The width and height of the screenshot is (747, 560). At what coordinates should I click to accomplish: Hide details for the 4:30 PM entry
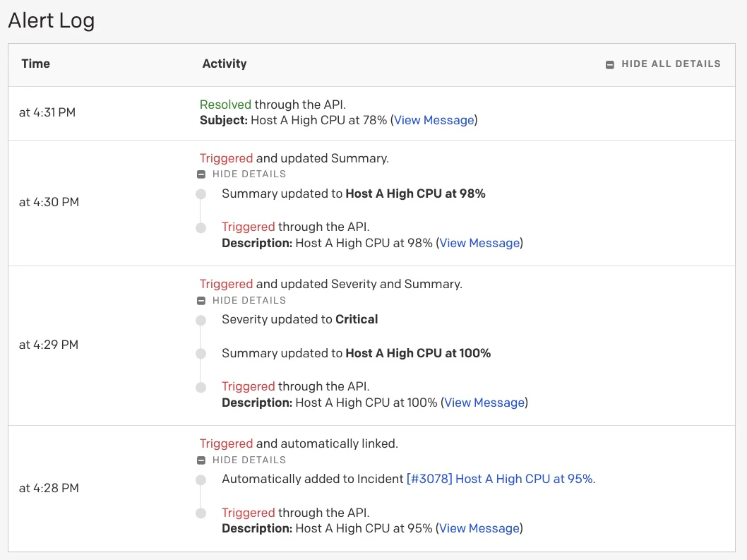(241, 174)
